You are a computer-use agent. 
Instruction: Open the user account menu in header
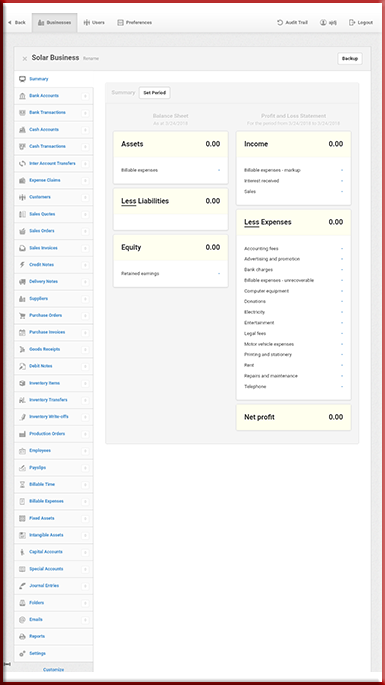(328, 23)
